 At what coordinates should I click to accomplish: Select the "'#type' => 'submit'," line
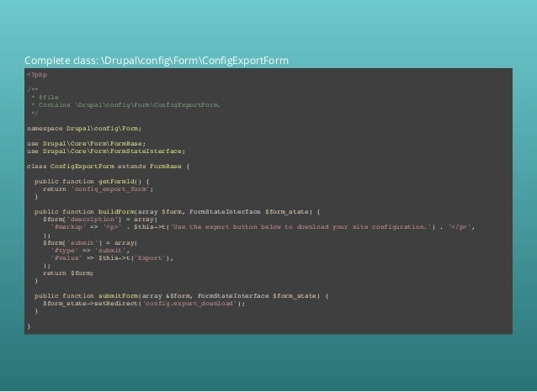click(x=90, y=251)
